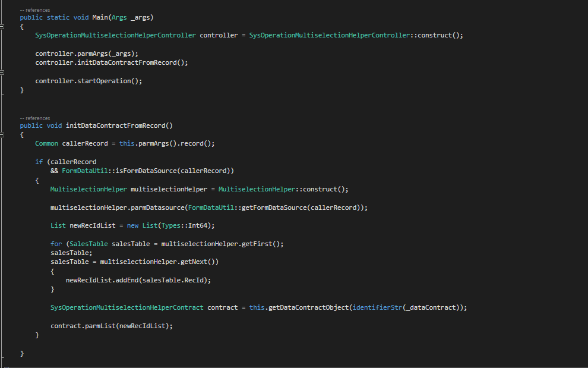Toggle outlining marker above controller.startOperation line
The height and width of the screenshot is (368, 588).
click(x=2, y=72)
